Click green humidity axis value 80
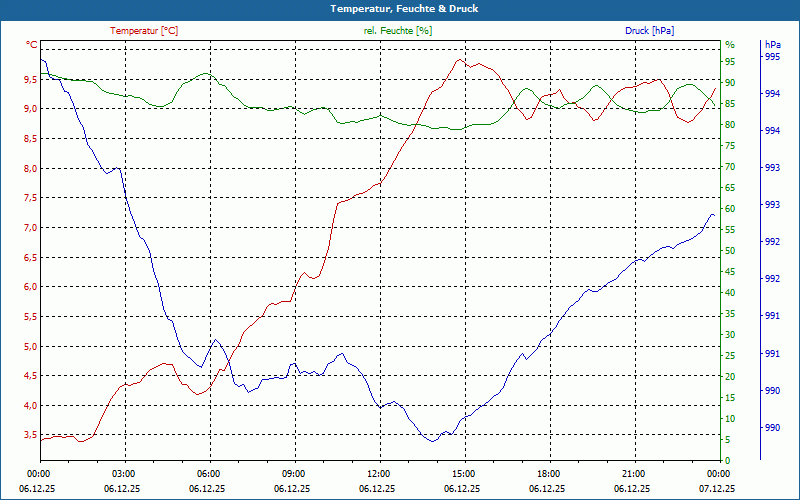This screenshot has width=800, height=500. [x=730, y=124]
